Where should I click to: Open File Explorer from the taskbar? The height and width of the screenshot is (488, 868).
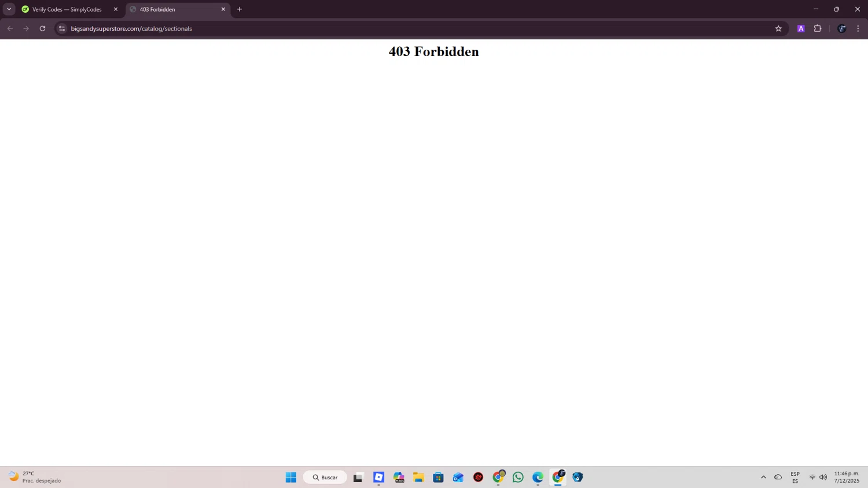[418, 477]
